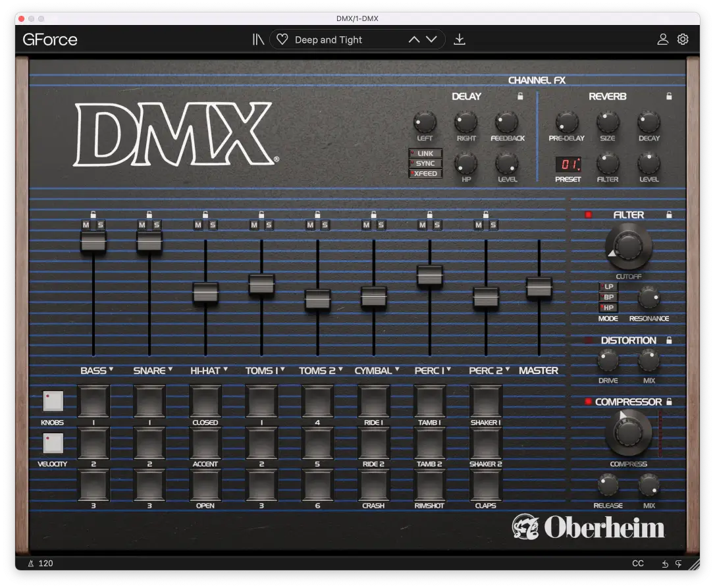Click the reverb PRESET number display
Image resolution: width=715 pixels, height=588 pixels.
click(568, 164)
